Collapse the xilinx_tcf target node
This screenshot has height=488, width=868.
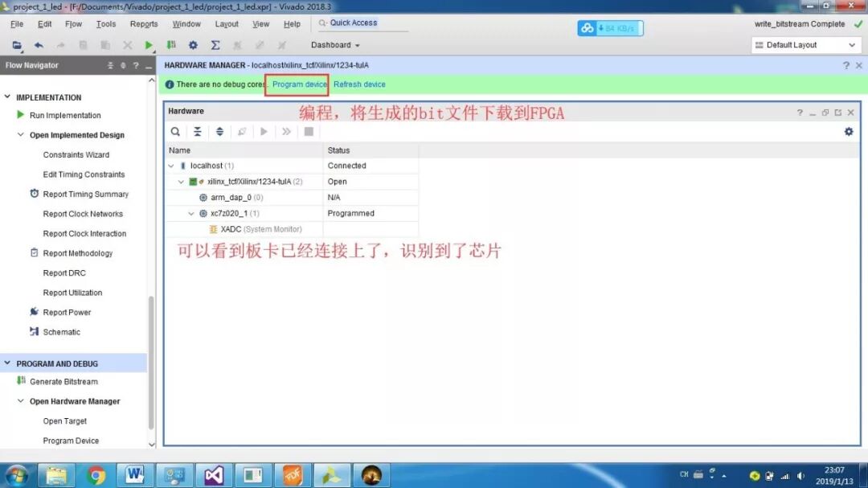[x=181, y=182]
